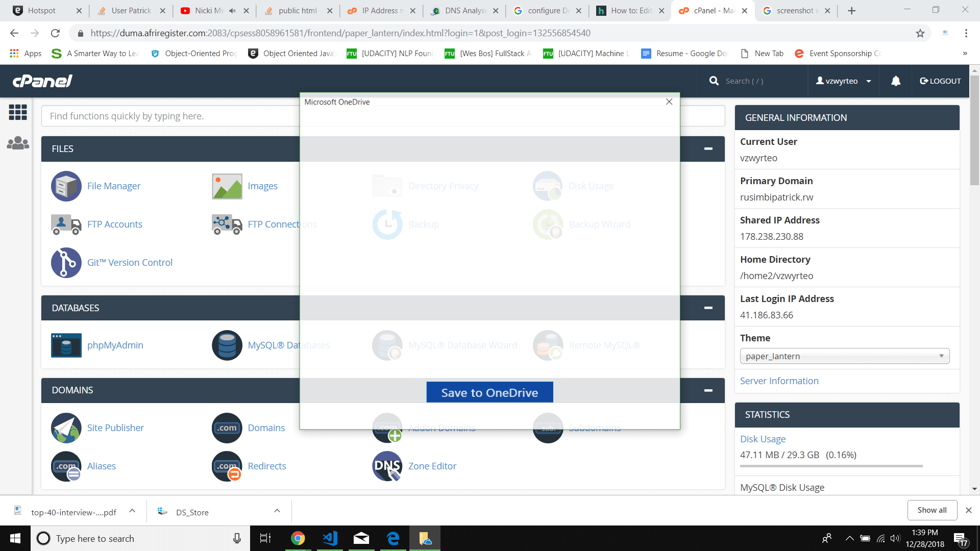Open the Git Version Control icon

click(x=66, y=263)
